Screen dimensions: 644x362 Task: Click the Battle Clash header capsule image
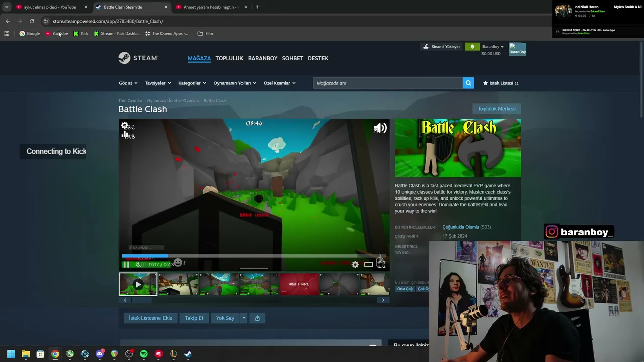[458, 148]
